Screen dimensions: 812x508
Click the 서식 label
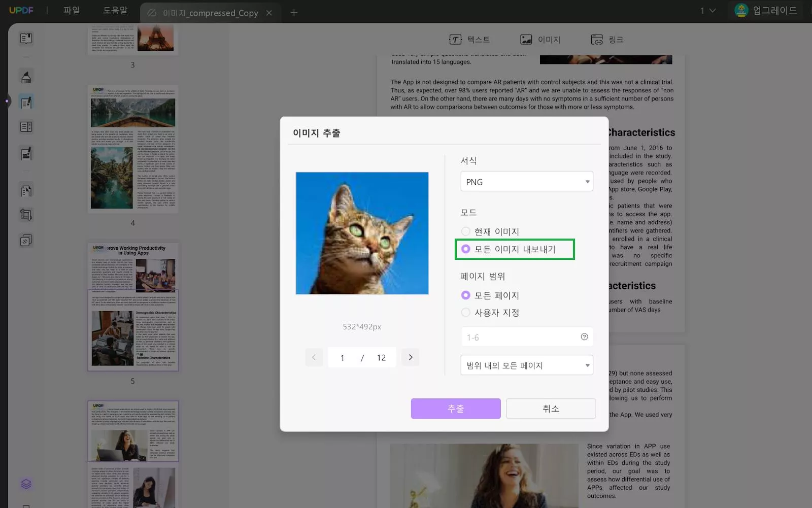(x=468, y=161)
